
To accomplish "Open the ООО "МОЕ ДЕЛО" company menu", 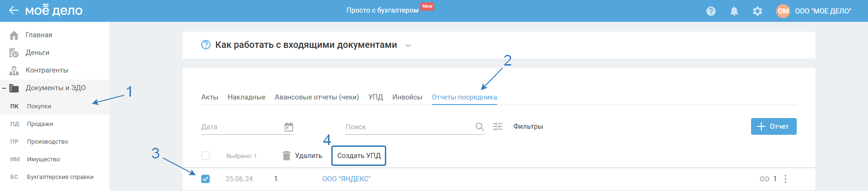I will [x=823, y=11].
